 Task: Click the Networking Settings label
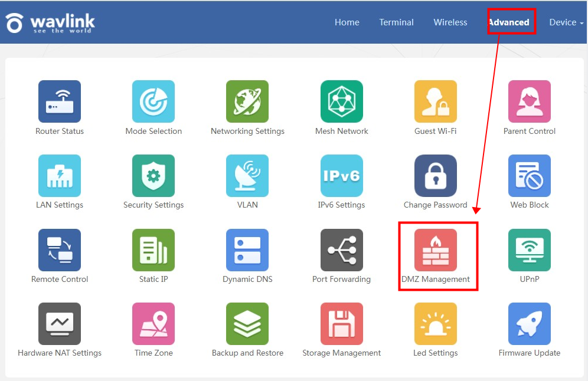[247, 131]
